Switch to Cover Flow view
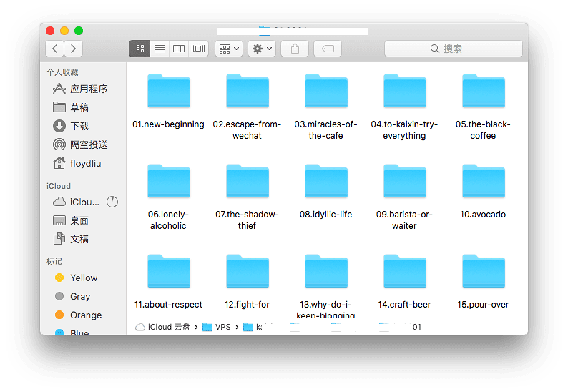The width and height of the screenshot is (568, 392). 198,49
